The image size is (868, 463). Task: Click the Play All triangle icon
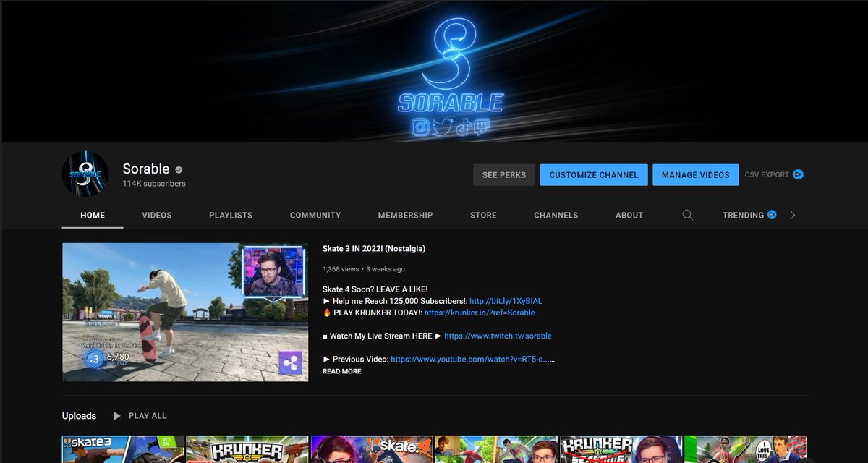[x=117, y=416]
